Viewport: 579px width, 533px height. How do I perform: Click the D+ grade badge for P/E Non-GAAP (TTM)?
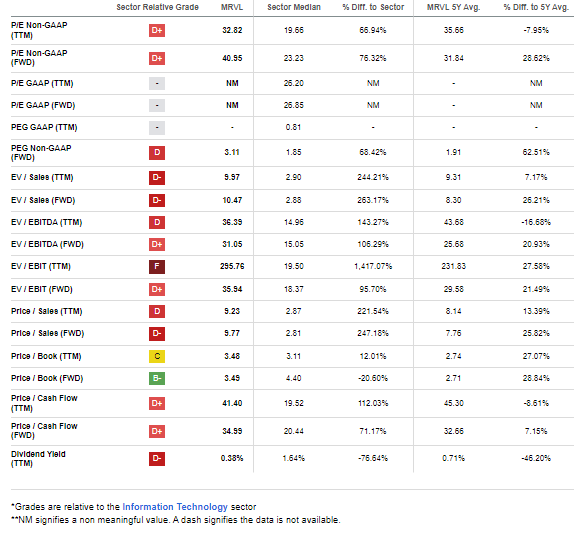pos(157,30)
